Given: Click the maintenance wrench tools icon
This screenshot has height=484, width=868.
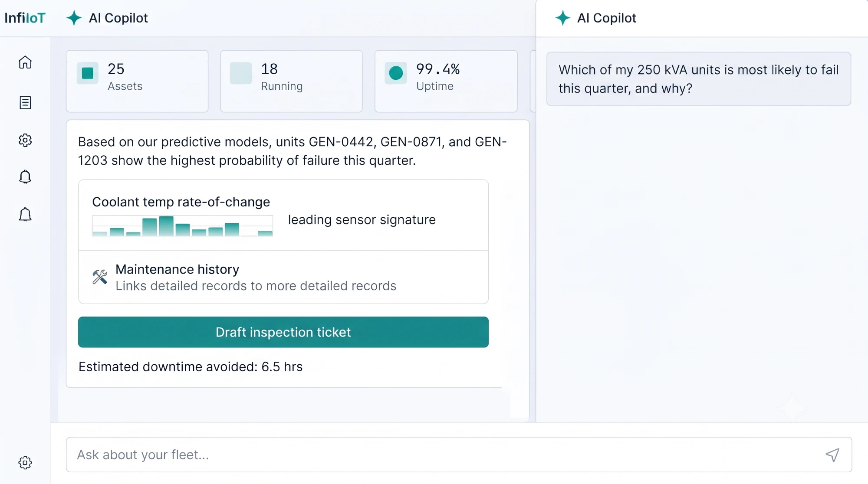Looking at the screenshot, I should (100, 277).
